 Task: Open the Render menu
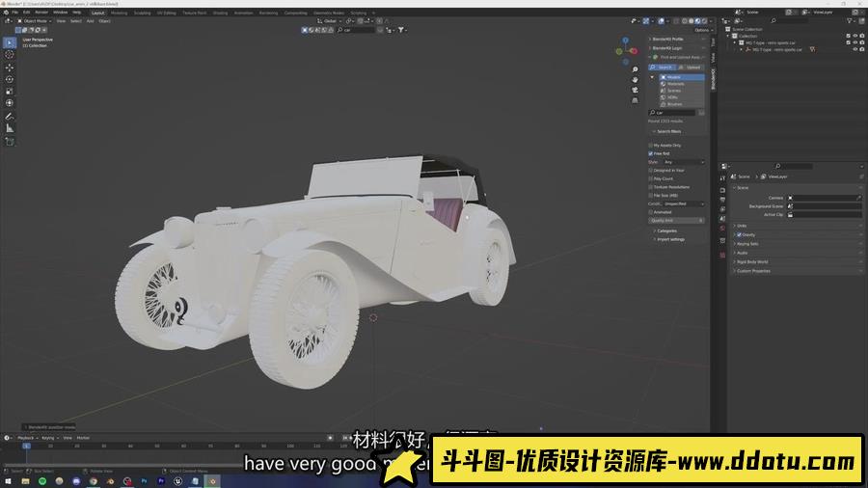pos(41,13)
